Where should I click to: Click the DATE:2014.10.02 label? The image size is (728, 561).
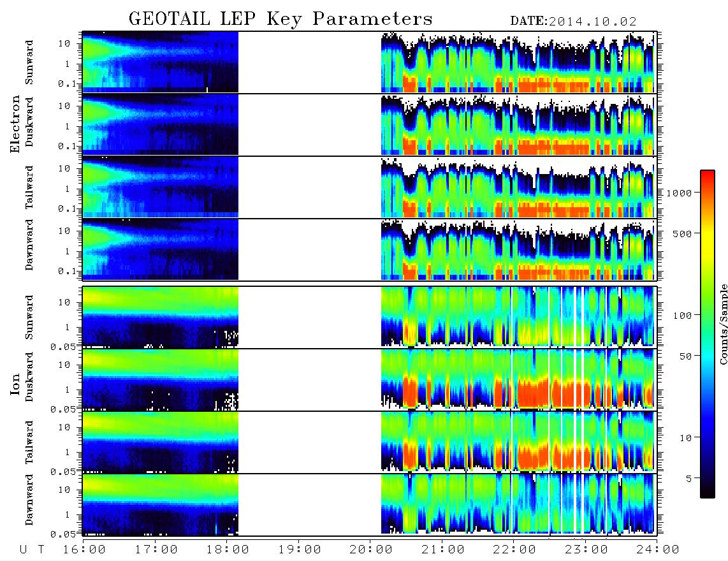tap(573, 21)
